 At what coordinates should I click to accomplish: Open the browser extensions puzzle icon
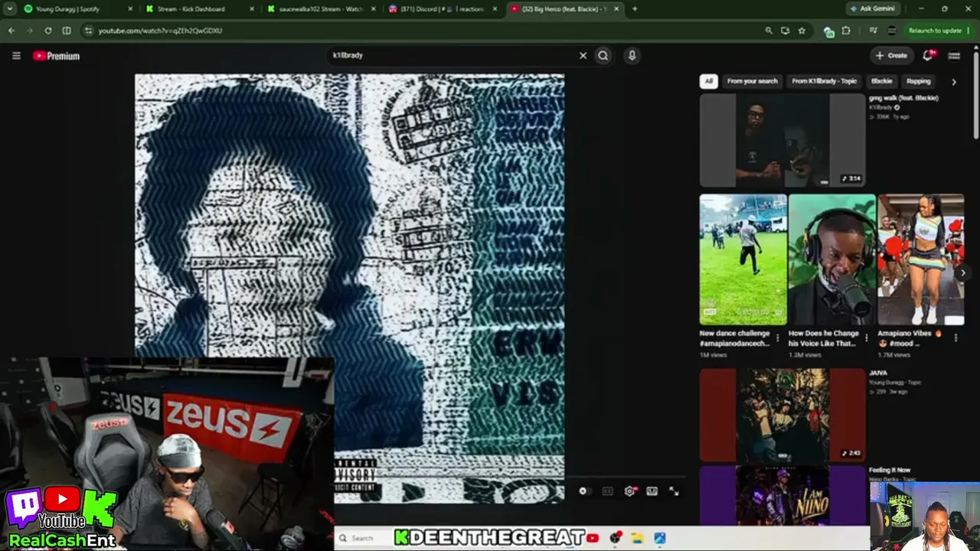coord(846,31)
